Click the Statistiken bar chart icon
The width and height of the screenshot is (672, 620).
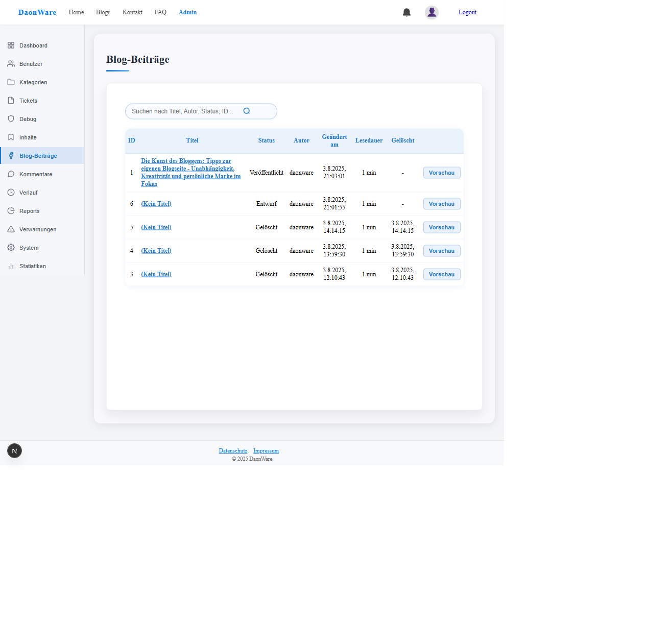pos(11,266)
